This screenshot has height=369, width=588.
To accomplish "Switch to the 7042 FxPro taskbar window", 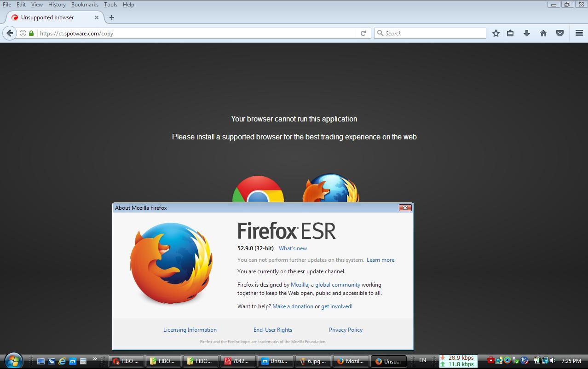I will coord(238,361).
